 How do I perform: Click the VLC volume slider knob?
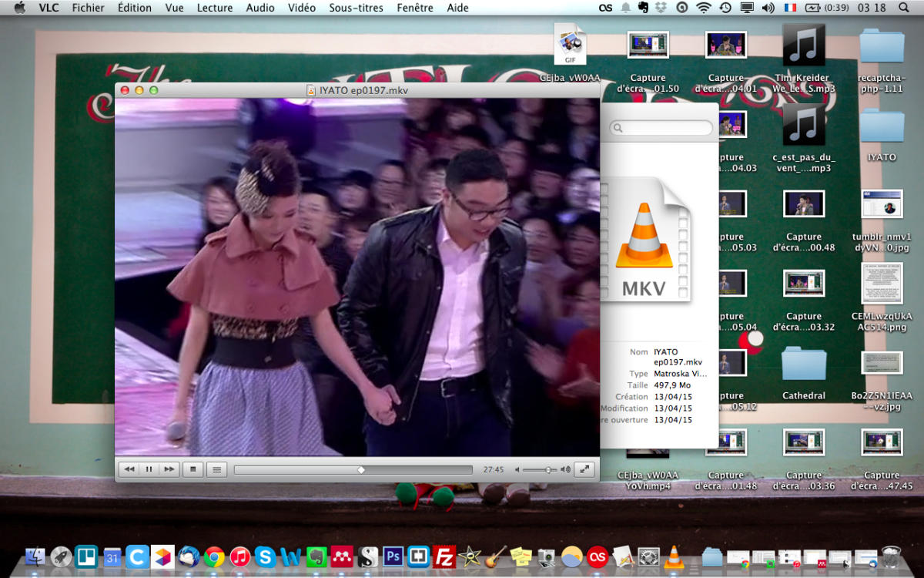(548, 469)
